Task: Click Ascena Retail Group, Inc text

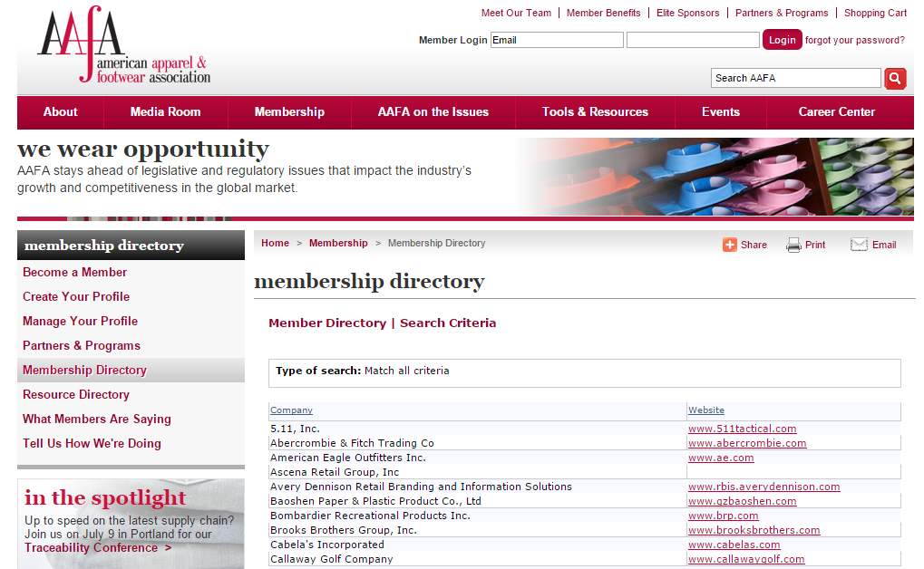Action: click(334, 472)
